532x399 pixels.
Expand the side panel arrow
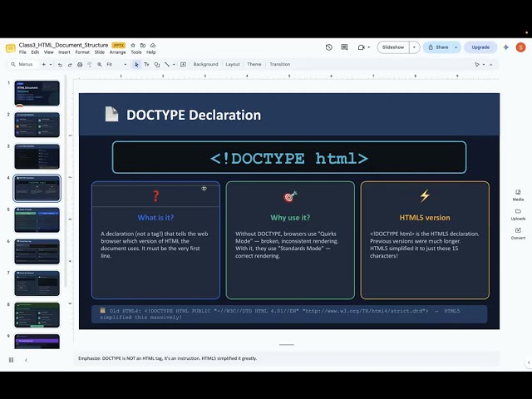click(529, 362)
